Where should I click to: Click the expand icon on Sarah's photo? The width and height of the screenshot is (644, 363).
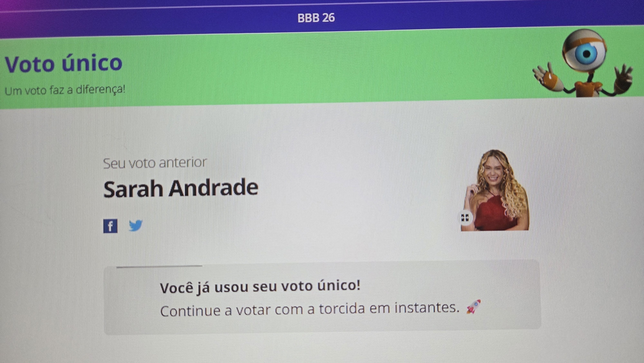click(x=465, y=218)
